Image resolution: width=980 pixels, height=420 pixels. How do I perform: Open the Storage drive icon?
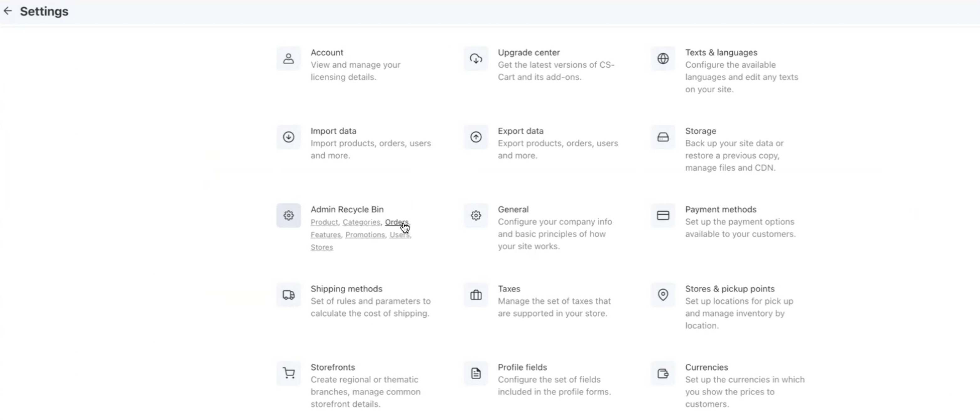[x=663, y=137]
